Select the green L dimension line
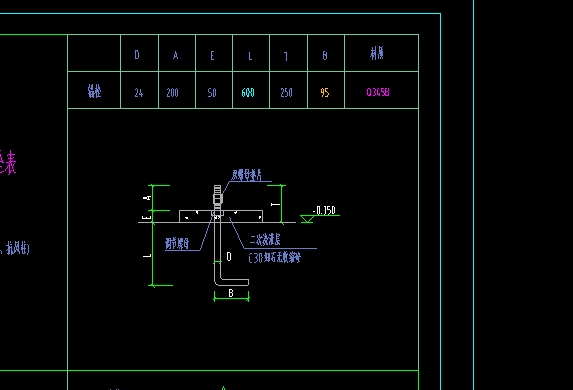Viewport: 573px width, 390px height. tap(153, 254)
